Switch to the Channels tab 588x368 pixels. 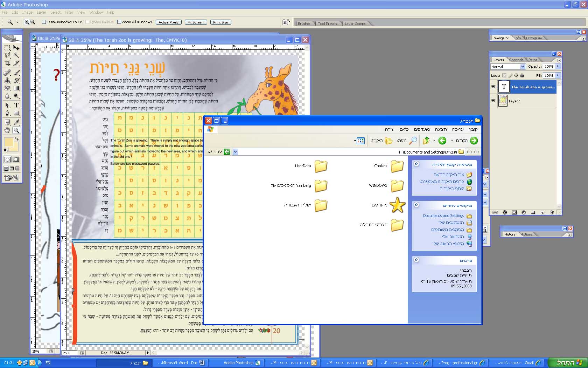click(516, 60)
